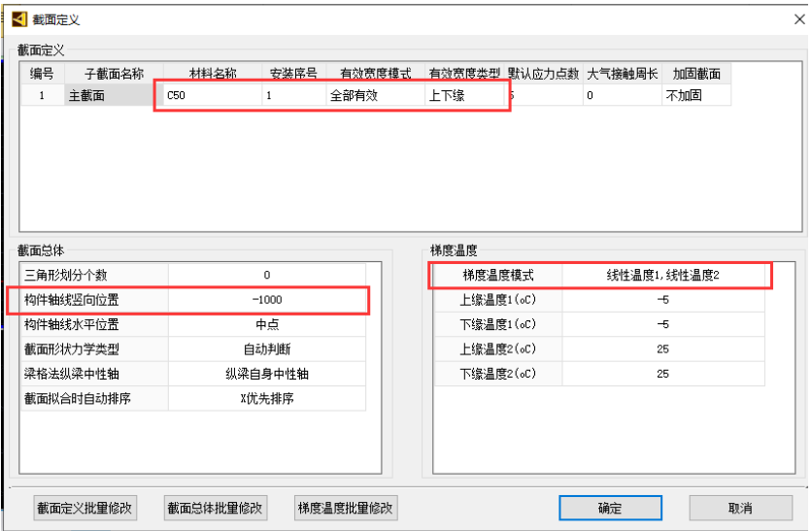Click the 安装序号 column header
The width and height of the screenshot is (812, 531).
pyautogui.click(x=293, y=74)
